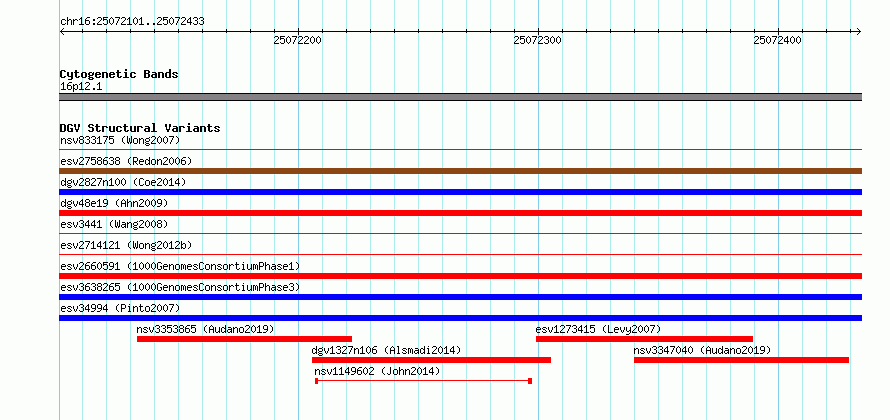The width and height of the screenshot is (890, 420).
Task: Select the dgv48e19 (Ahn2009) label
Action: point(114,203)
